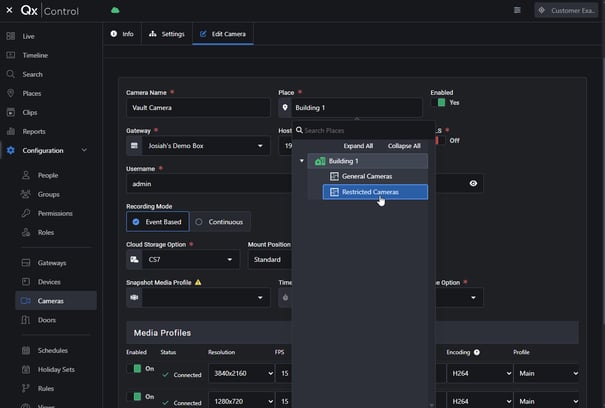The image size is (605, 408).
Task: Open the Schedules calendar icon
Action: click(x=26, y=350)
